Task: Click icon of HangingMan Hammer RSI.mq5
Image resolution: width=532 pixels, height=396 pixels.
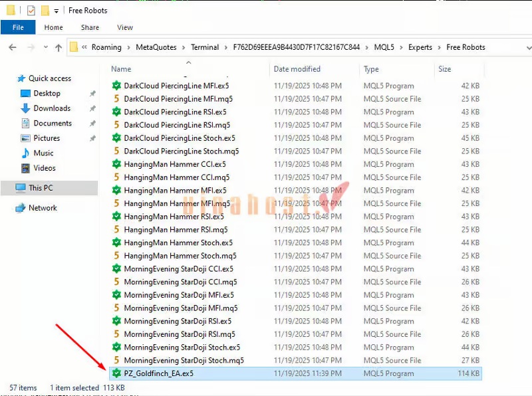Action: pyautogui.click(x=116, y=229)
